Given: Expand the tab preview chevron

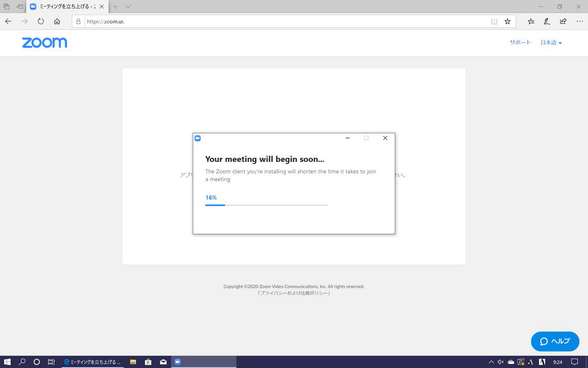Looking at the screenshot, I should (128, 6).
